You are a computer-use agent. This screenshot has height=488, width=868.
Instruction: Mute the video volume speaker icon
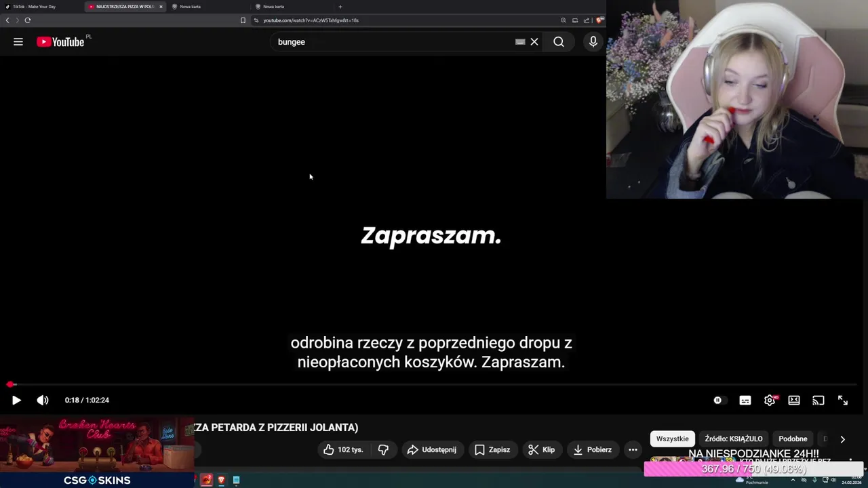point(43,401)
